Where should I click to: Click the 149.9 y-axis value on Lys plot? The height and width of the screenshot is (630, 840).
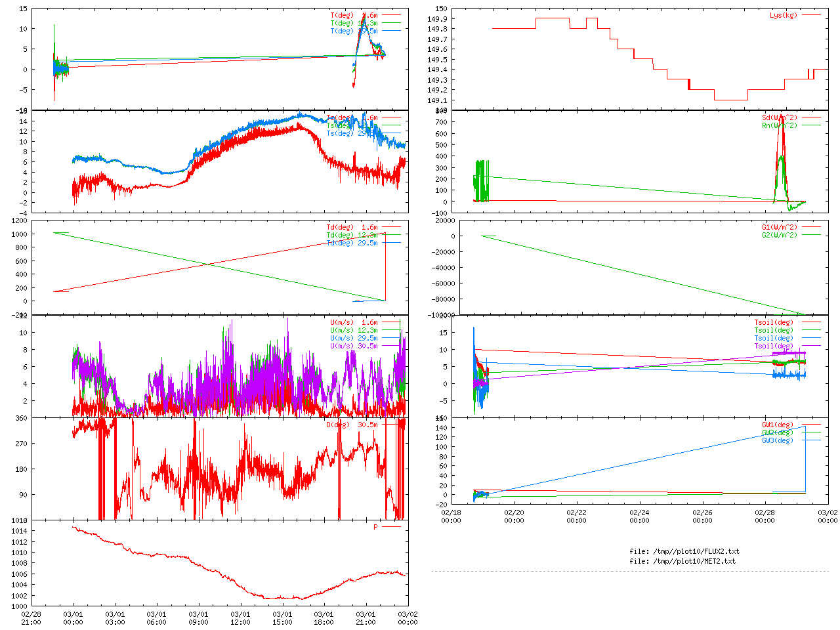click(x=437, y=19)
